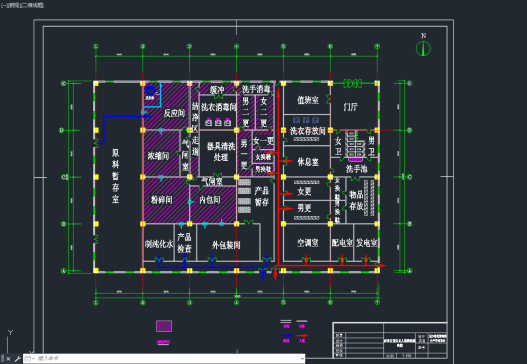Click the 洗手池 label
527x364 pixels.
click(x=357, y=169)
